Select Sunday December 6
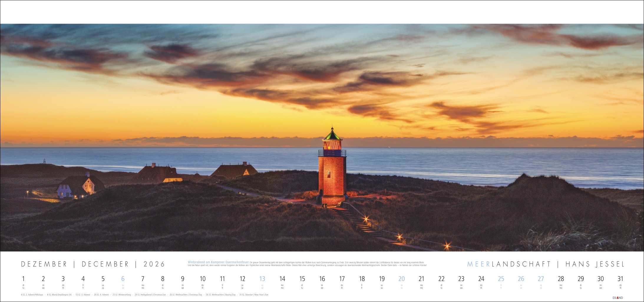This screenshot has height=302, width=644. pos(123,279)
